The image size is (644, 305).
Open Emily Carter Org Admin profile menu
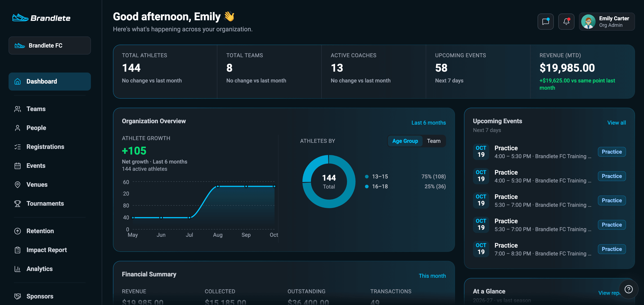click(x=607, y=22)
